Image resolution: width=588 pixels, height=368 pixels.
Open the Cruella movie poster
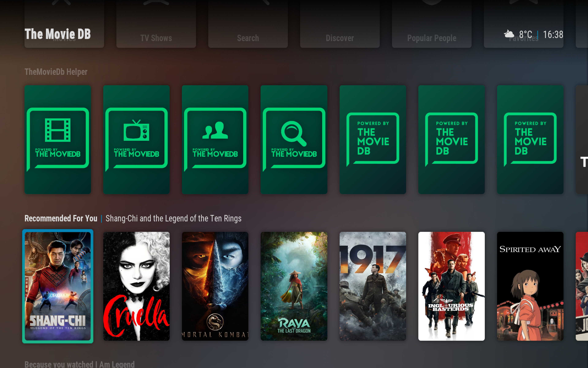(136, 286)
